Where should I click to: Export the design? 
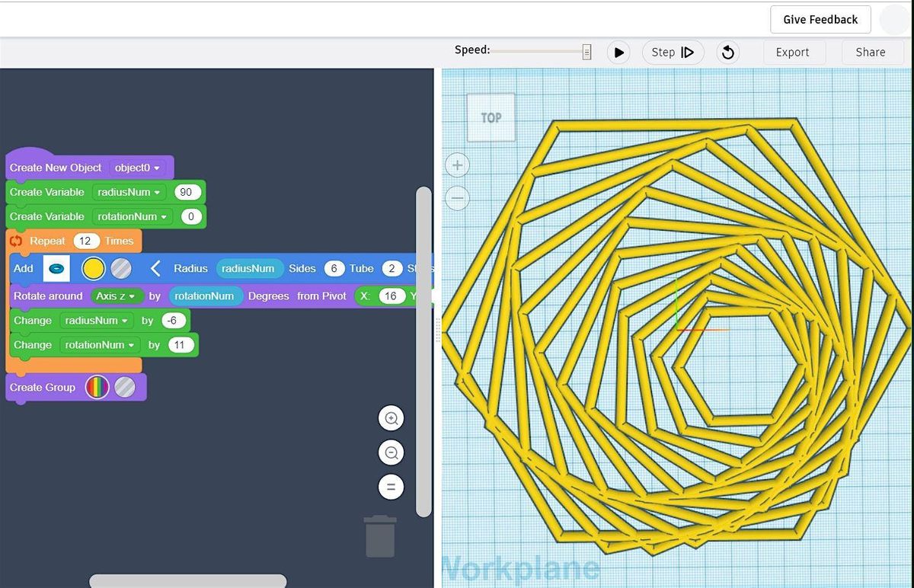tap(793, 52)
